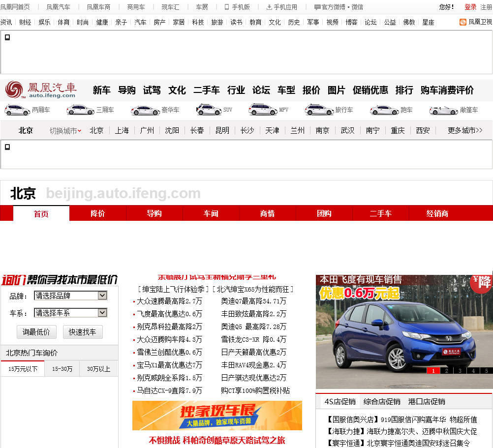
Task: Select the 30万以上 price range tab
Action: point(98,369)
